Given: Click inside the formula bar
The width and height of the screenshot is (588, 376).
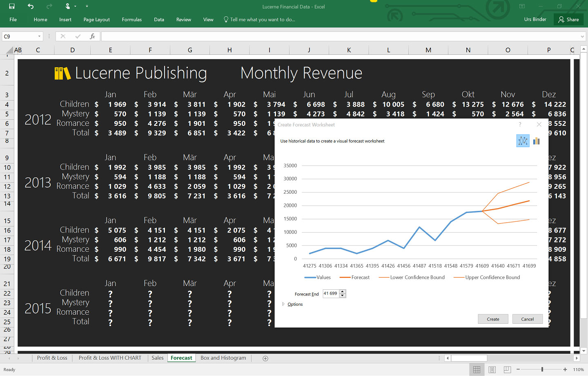Looking at the screenshot, I should [340, 36].
